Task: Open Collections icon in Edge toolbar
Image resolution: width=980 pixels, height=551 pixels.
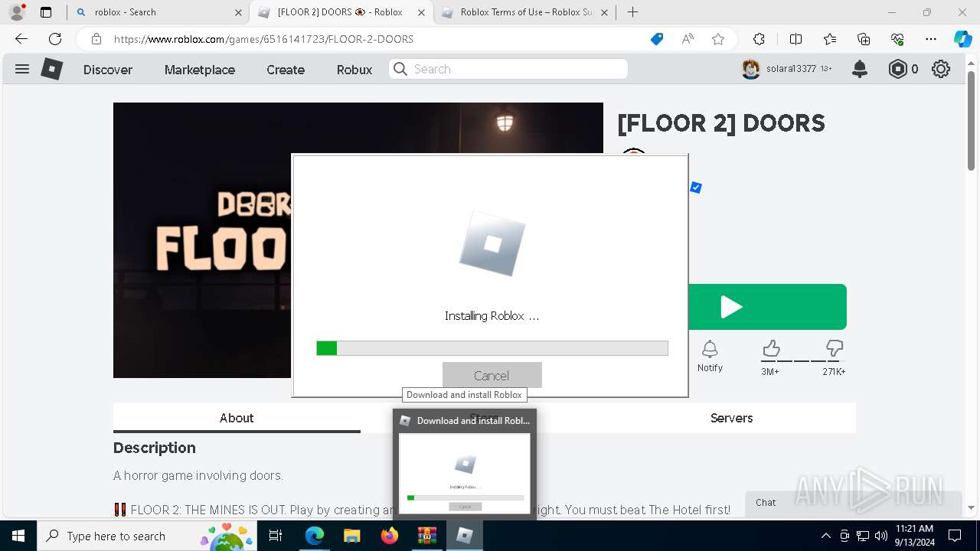Action: point(864,39)
